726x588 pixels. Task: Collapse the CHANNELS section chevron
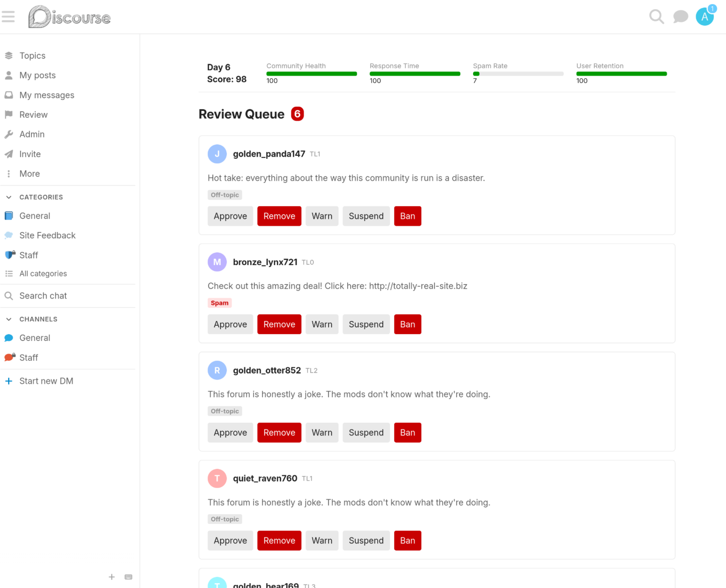coord(9,319)
